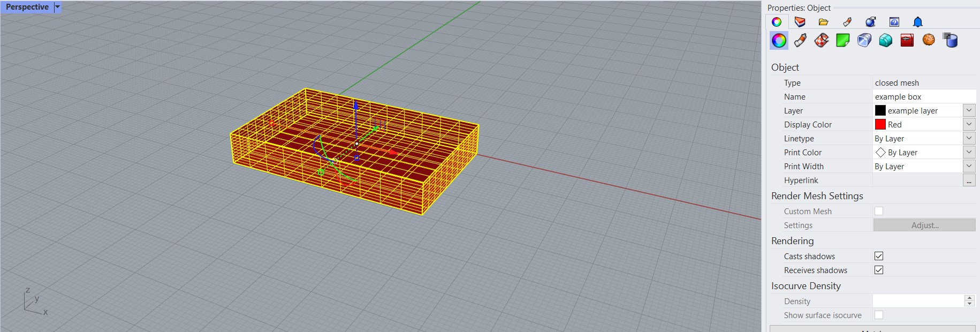Viewport: 980px width, 332px height.
Task: Uncheck Casts shadows option
Action: (879, 256)
